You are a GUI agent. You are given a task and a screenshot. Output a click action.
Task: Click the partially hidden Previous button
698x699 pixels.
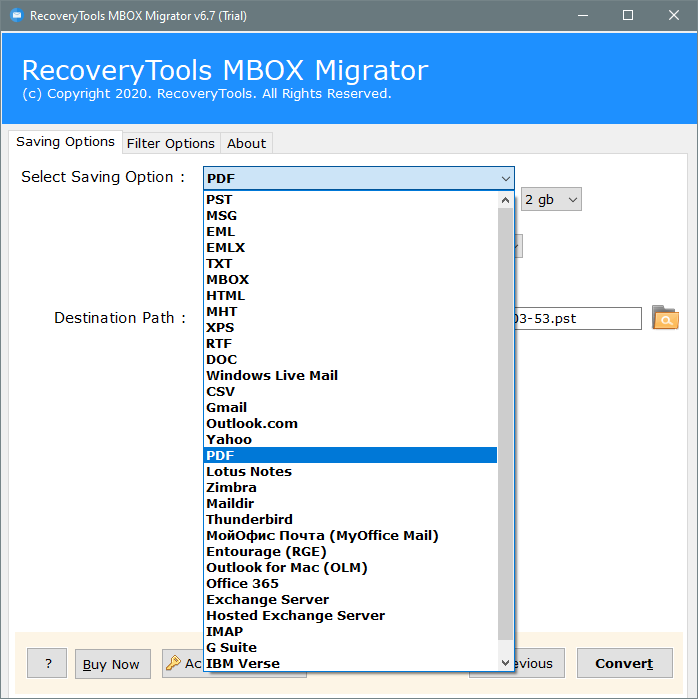[539, 663]
